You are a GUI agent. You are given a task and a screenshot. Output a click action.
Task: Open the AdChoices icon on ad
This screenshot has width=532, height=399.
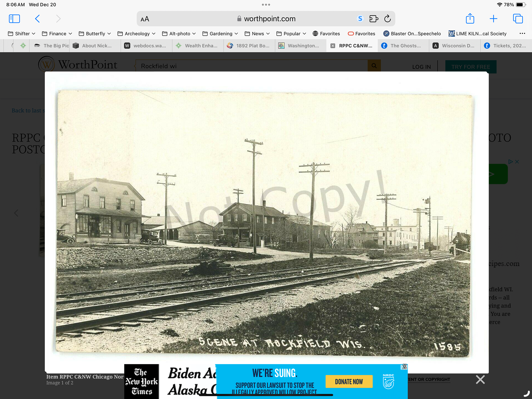tap(510, 161)
